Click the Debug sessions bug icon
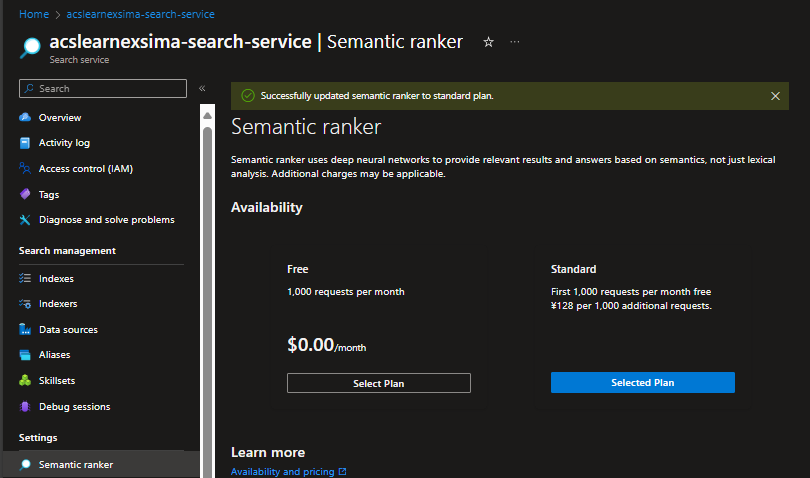Viewport: 810px width, 478px height. pos(25,406)
